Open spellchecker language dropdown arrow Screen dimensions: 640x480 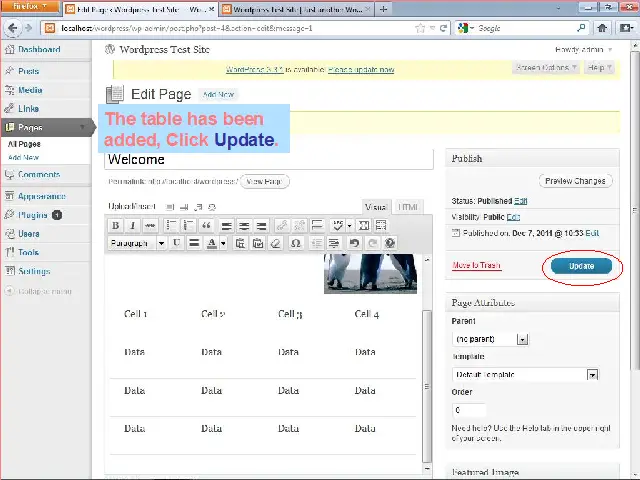point(349,225)
